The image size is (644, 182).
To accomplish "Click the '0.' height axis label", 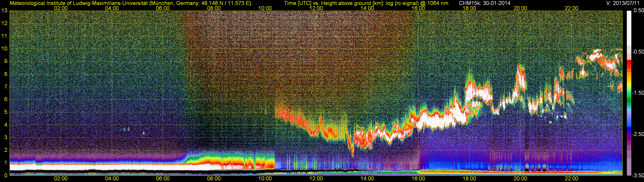I will (x=6, y=176).
